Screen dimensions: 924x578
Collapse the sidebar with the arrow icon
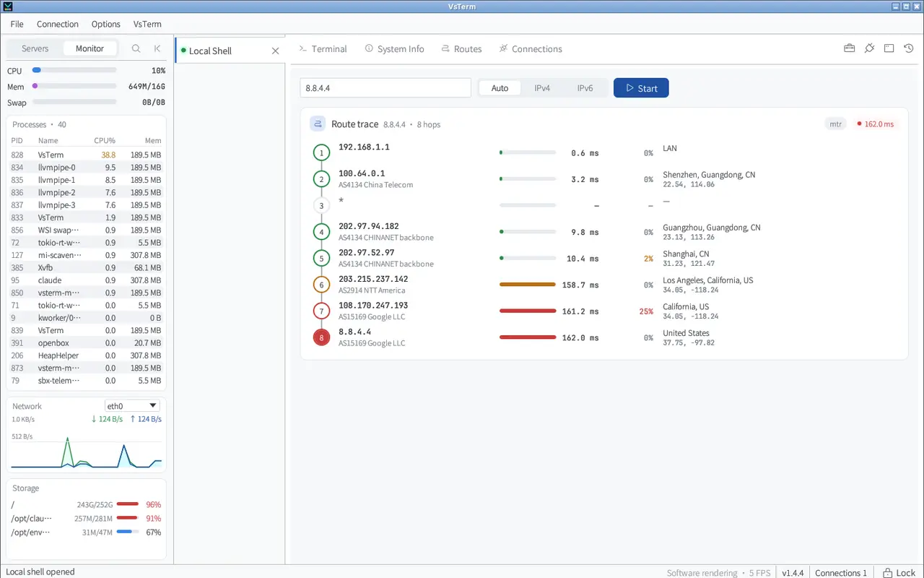tap(157, 48)
